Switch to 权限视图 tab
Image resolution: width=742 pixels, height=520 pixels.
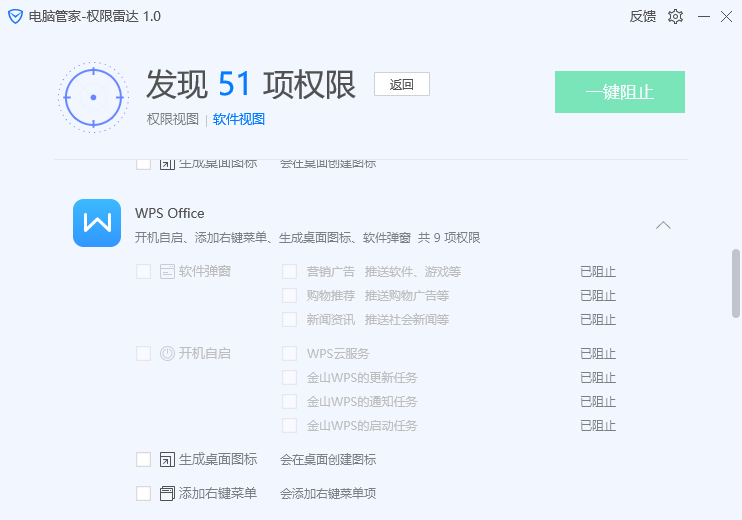coord(172,119)
